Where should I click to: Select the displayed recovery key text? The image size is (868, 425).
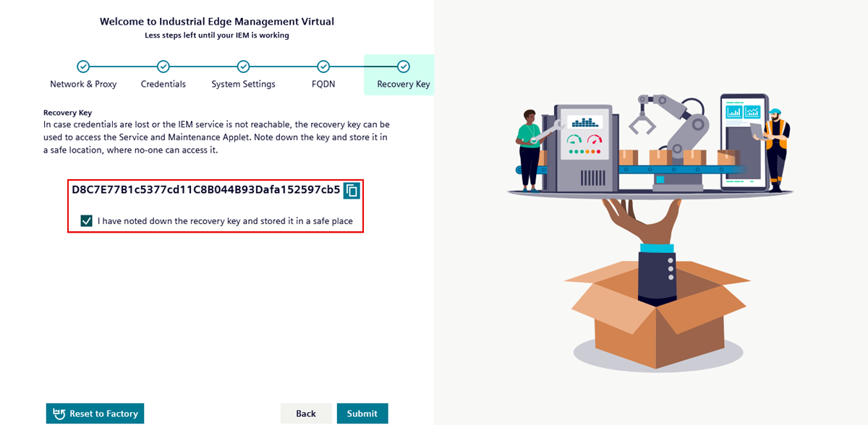click(206, 189)
